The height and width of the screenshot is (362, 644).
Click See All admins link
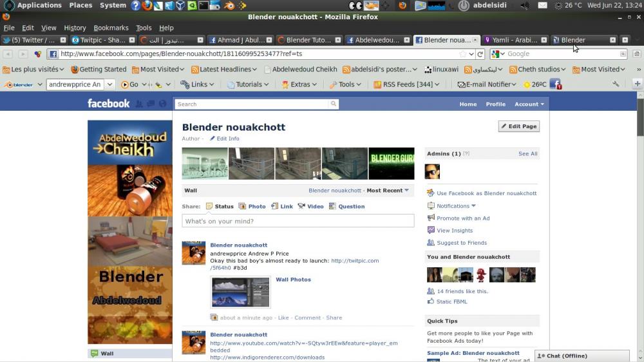coord(528,153)
